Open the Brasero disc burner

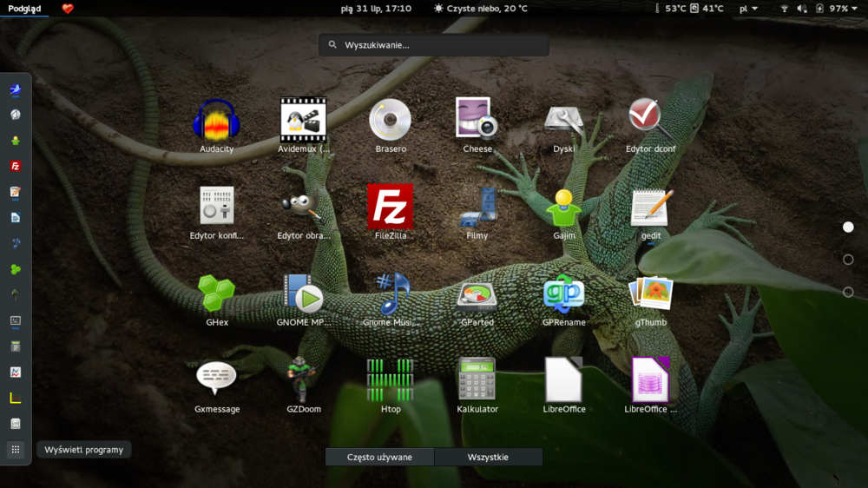pyautogui.click(x=390, y=120)
